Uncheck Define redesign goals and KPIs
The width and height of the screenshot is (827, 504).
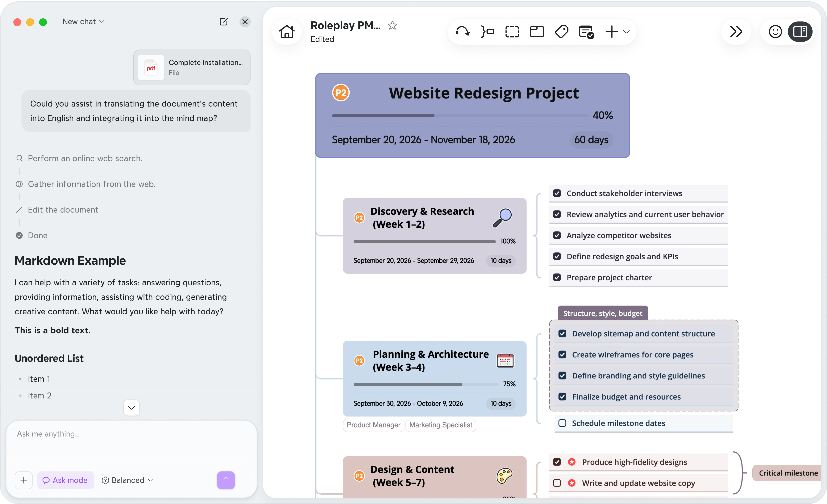(557, 256)
